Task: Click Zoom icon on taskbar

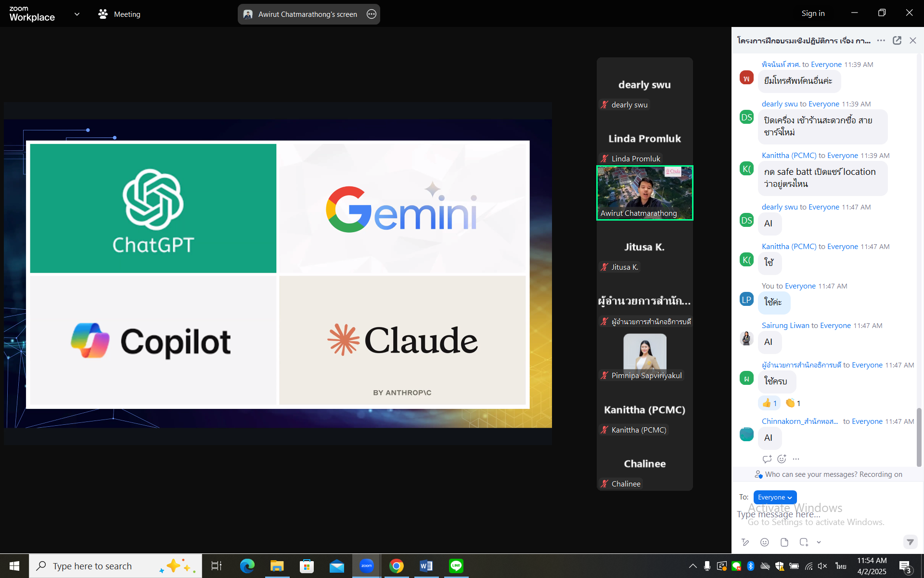Action: pyautogui.click(x=367, y=566)
